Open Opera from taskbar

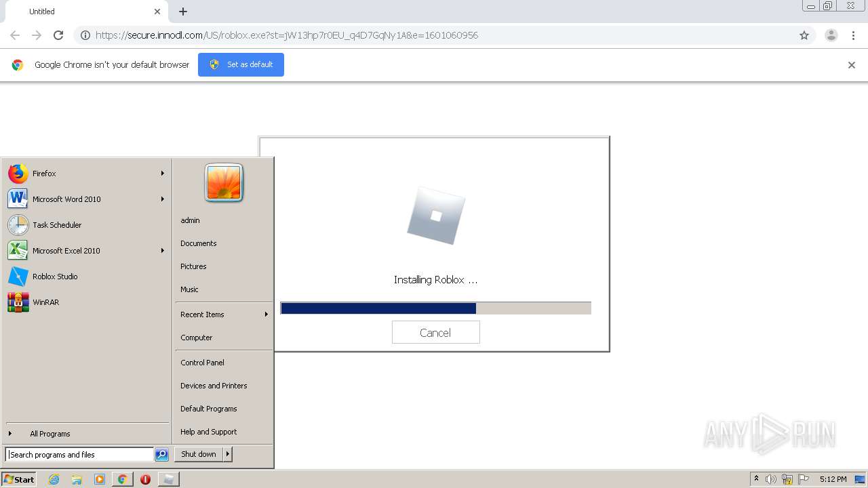click(x=145, y=479)
